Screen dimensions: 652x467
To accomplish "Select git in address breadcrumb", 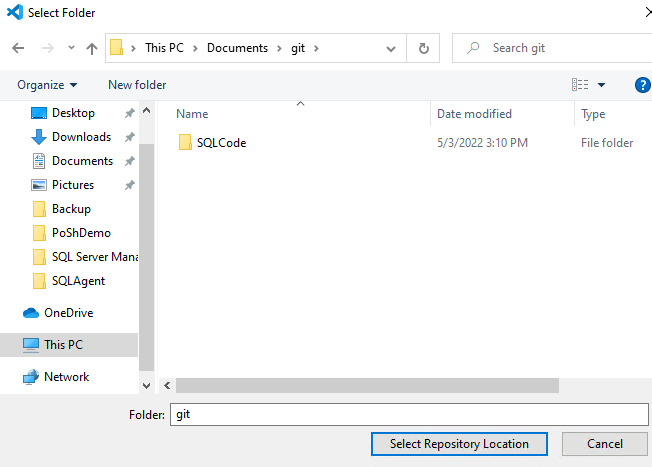I will pos(298,48).
